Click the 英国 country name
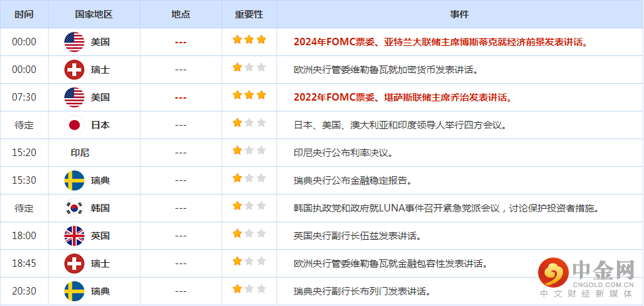This screenshot has height=306, width=644. (x=100, y=236)
